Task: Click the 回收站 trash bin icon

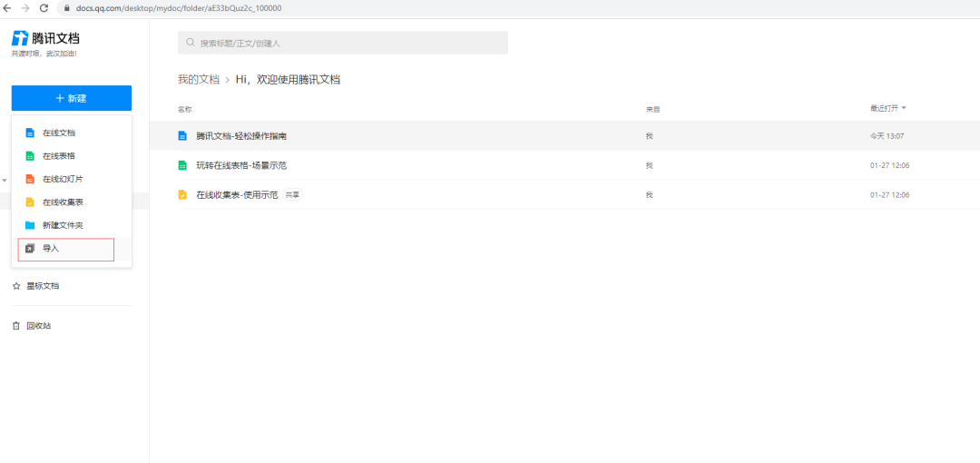Action: [x=17, y=326]
